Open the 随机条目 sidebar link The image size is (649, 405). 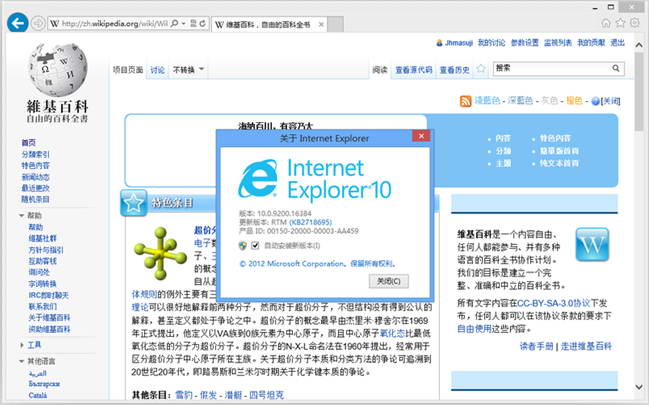tap(35, 199)
